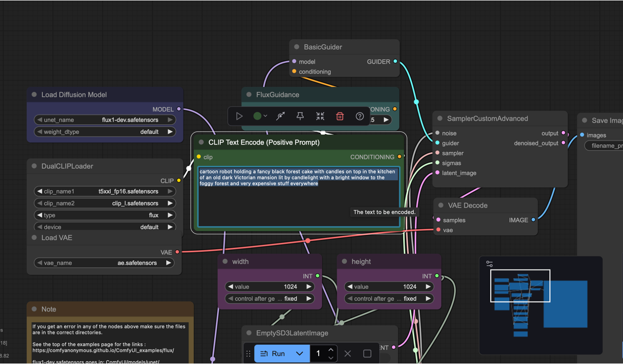Open the clip_name2 dropdown
The image size is (623, 364).
pyautogui.click(x=105, y=203)
